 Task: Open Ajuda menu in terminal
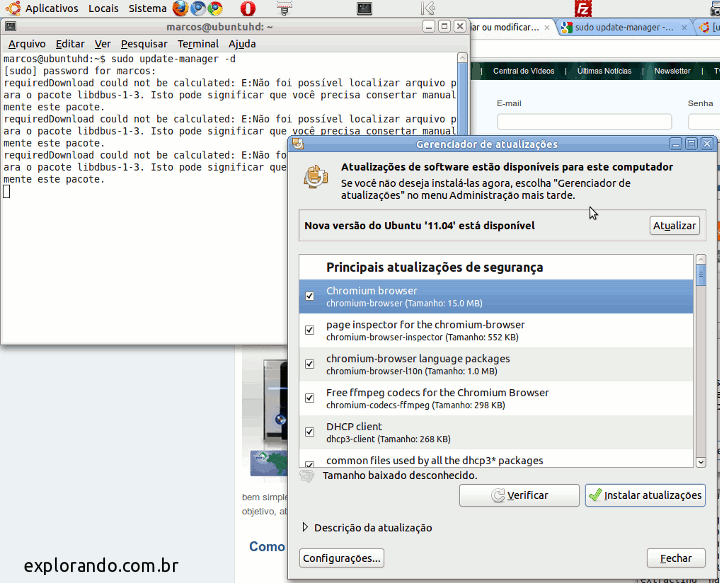(x=242, y=44)
